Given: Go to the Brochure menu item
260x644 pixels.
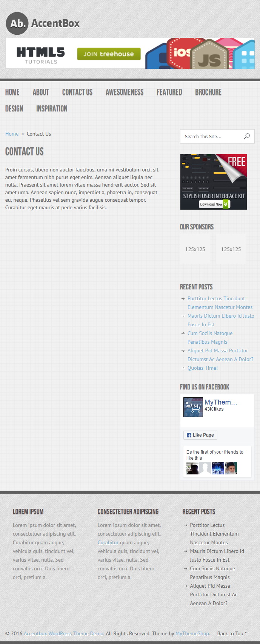Looking at the screenshot, I should click(208, 92).
